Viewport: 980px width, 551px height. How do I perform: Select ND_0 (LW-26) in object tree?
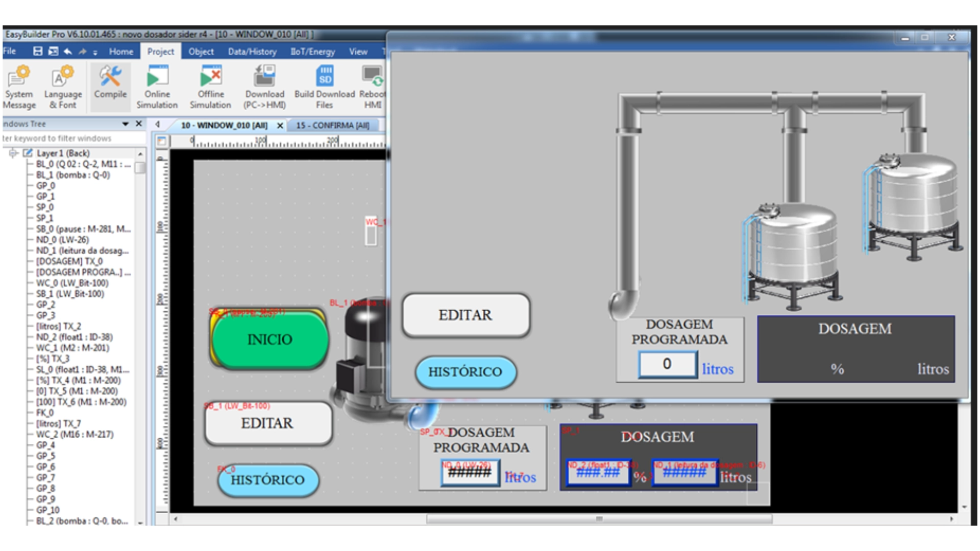[x=62, y=240]
